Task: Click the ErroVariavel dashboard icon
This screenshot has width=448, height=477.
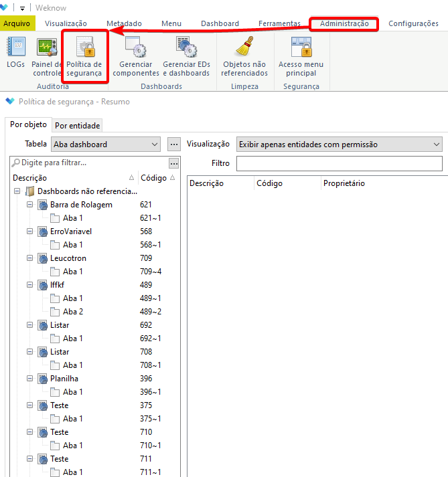Action: pos(43,231)
